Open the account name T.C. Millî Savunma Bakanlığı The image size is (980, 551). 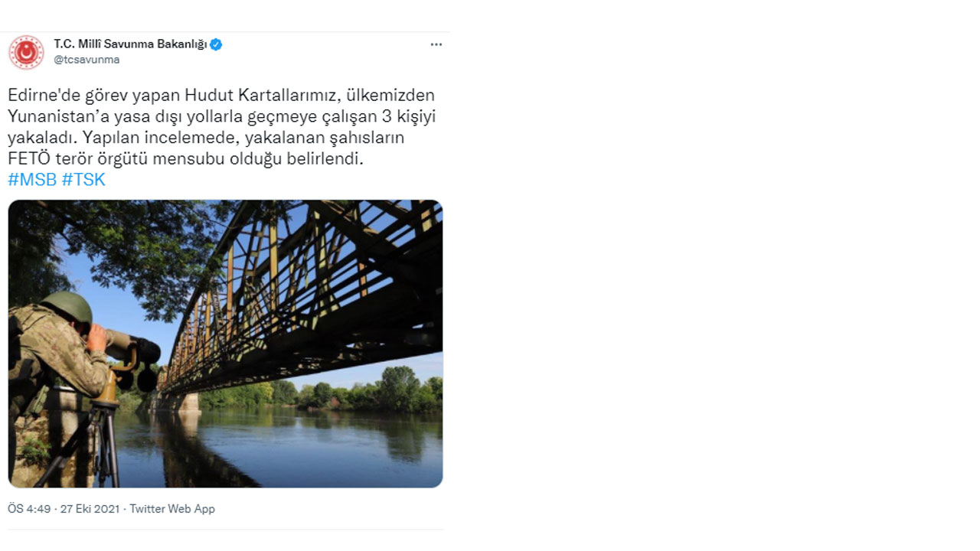[x=130, y=44]
